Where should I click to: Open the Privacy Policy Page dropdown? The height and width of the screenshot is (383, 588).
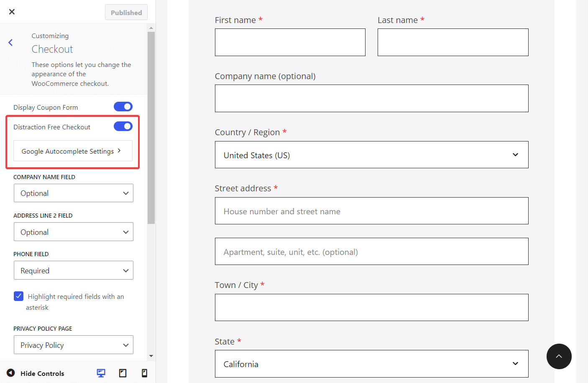[74, 345]
